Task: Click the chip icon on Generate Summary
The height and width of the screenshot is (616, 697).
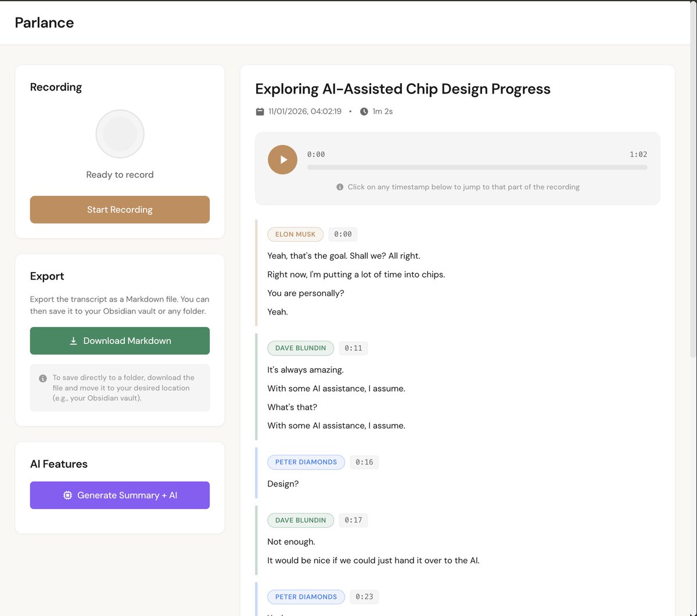Action: [67, 495]
